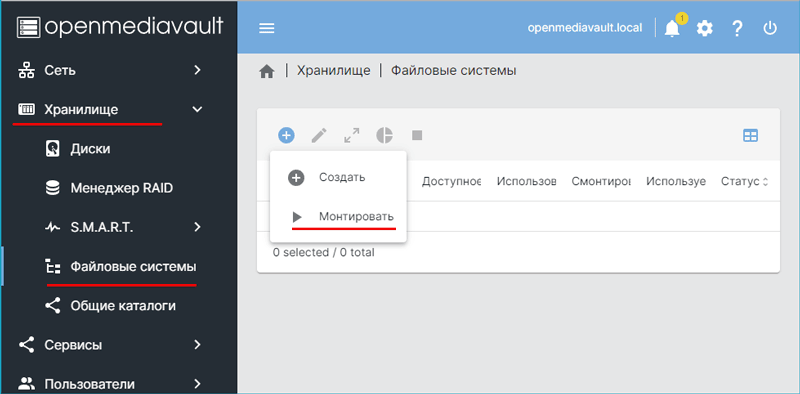Click the Доступное column header
This screenshot has height=394, width=800.
[452, 181]
